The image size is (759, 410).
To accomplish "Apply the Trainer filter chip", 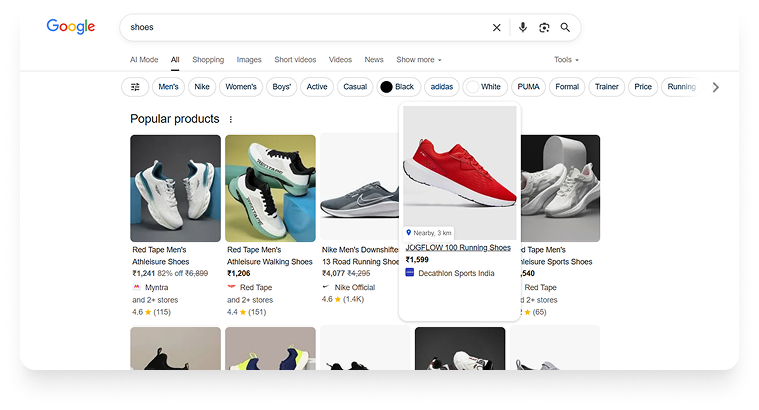I will pyautogui.click(x=607, y=87).
